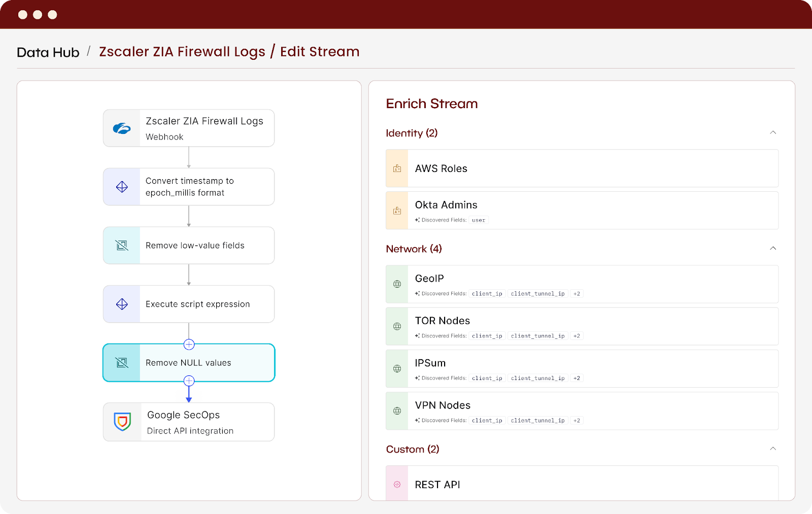812x514 pixels.
Task: Click the GeoIP globe icon
Action: tap(397, 284)
